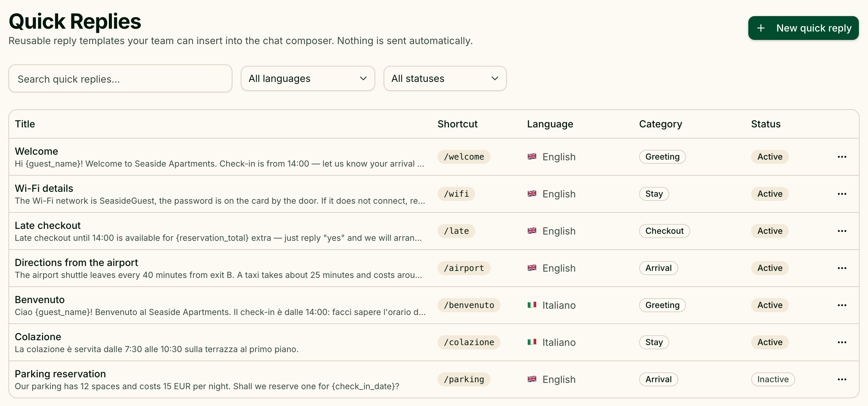868x406 pixels.
Task: Click Active status badge in Colazione row
Action: [x=770, y=342]
